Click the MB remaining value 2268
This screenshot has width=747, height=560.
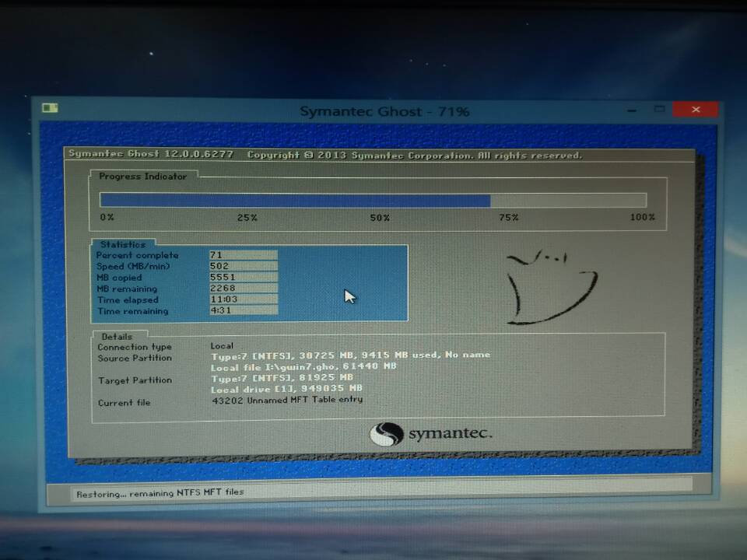click(x=244, y=288)
